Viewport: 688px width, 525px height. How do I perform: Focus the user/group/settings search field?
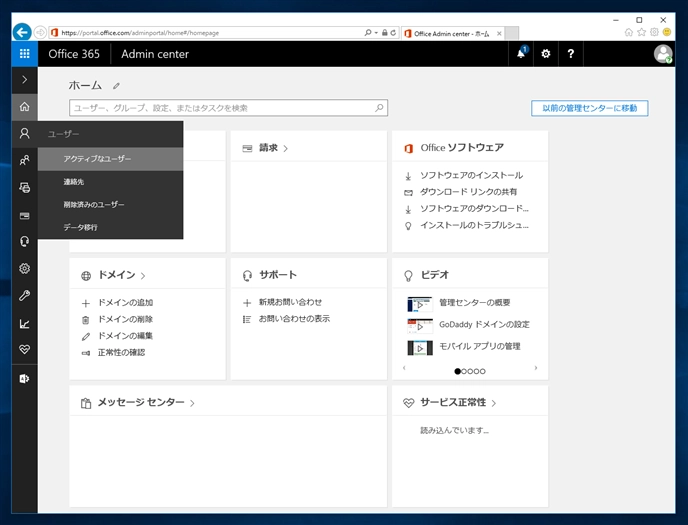(x=228, y=108)
